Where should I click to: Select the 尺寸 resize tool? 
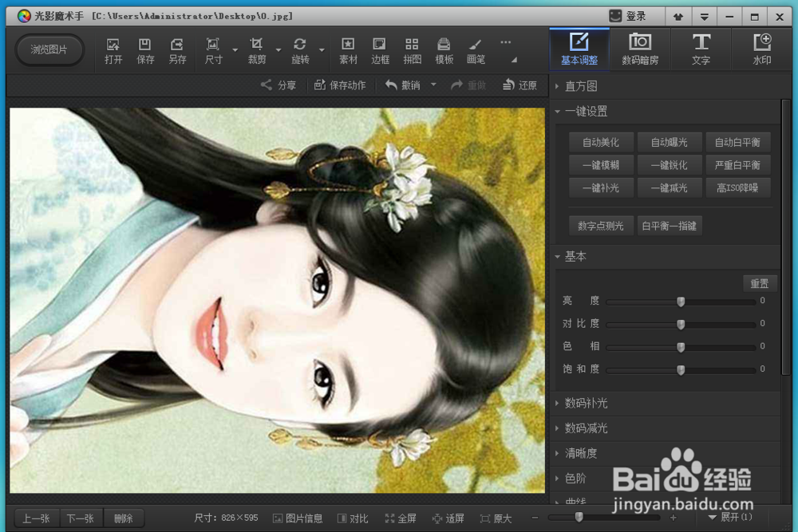213,51
